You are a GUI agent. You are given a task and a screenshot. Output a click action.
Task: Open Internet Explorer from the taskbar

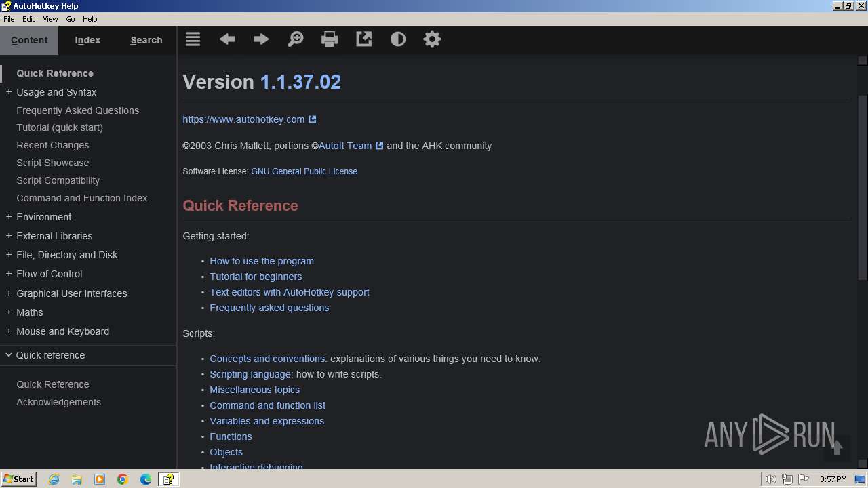[54, 479]
